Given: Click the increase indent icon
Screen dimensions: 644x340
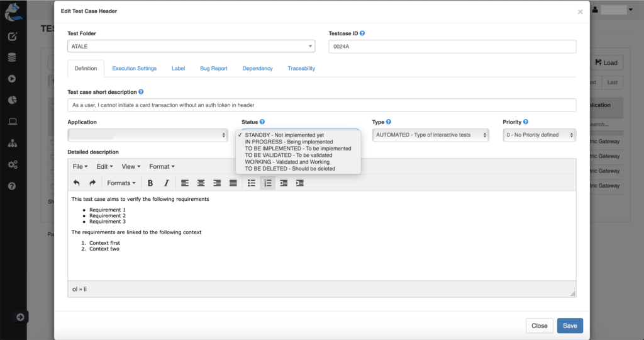Looking at the screenshot, I should (300, 183).
